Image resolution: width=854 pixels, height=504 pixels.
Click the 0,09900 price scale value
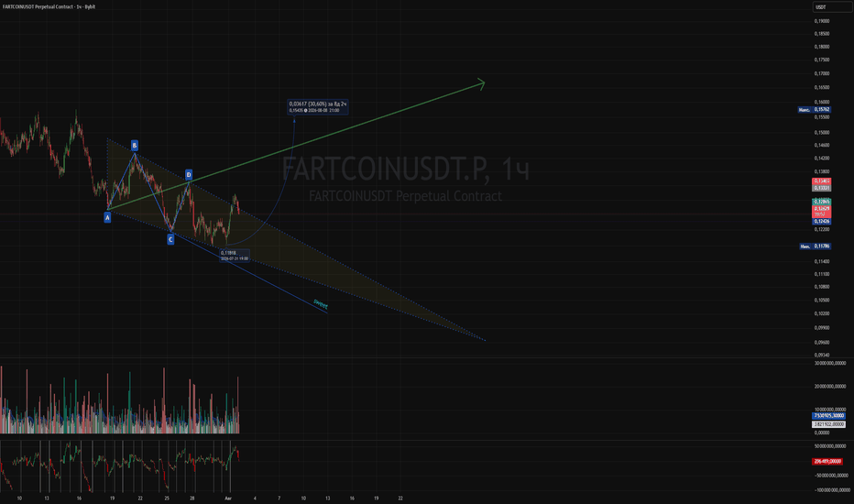click(x=822, y=328)
